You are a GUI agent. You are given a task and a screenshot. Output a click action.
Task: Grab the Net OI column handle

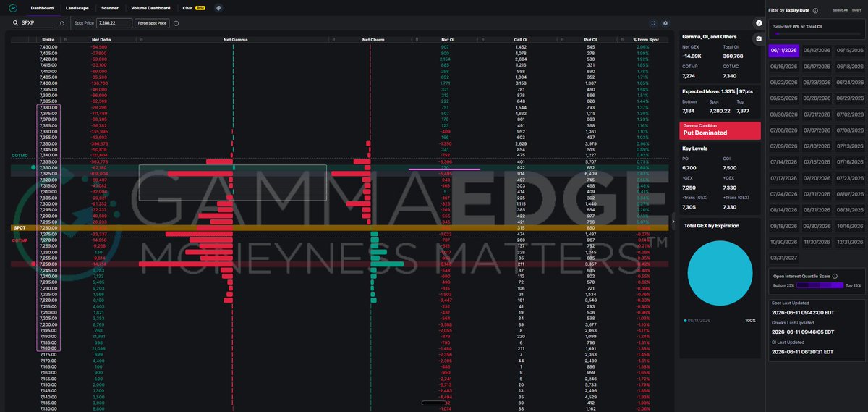(417, 39)
